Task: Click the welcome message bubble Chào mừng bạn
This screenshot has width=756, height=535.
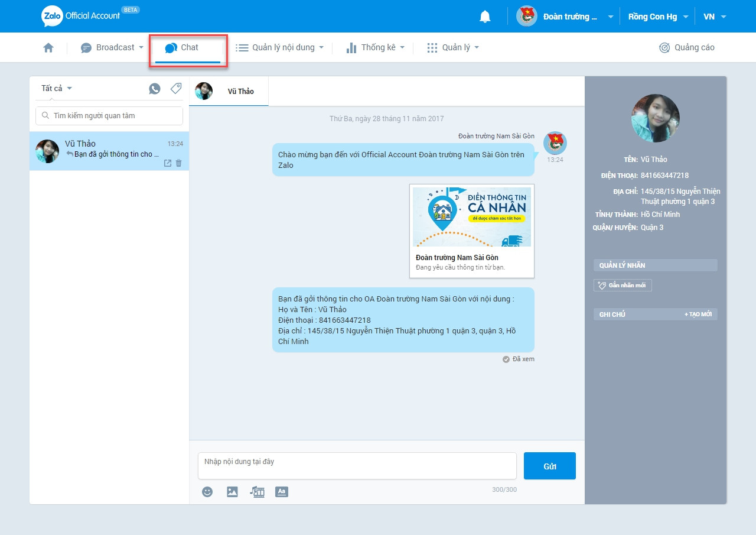Action: (403, 160)
